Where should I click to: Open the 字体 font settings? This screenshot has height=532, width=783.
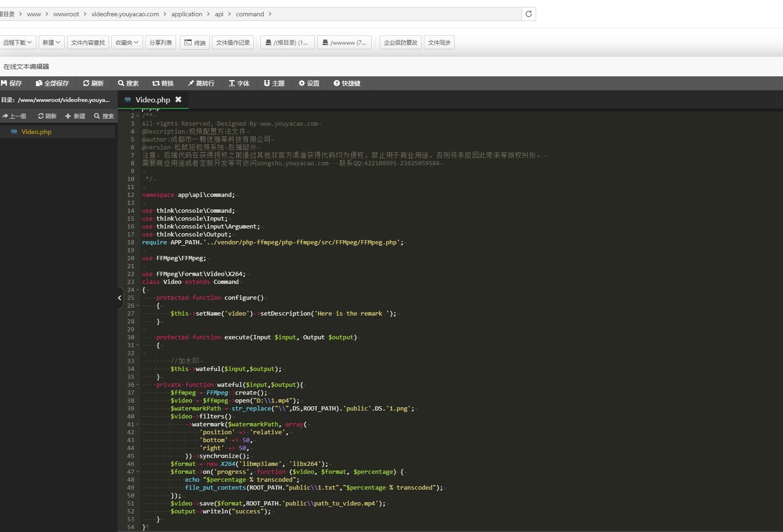tap(239, 83)
